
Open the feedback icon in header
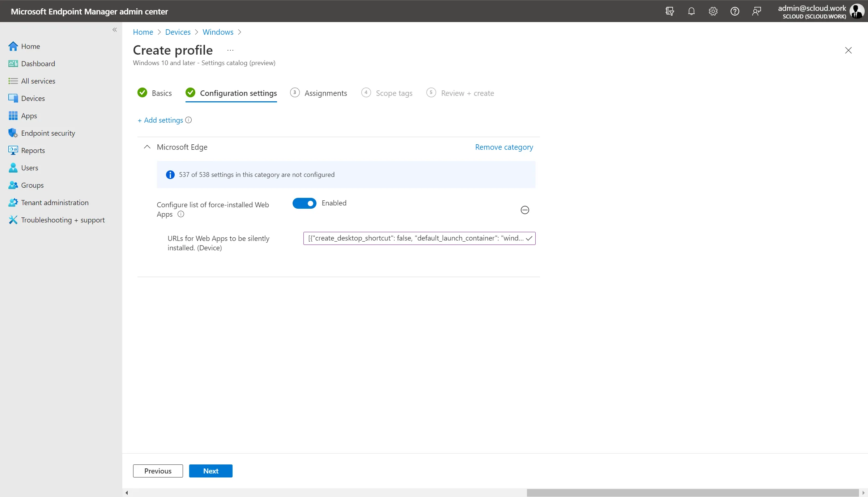point(756,11)
